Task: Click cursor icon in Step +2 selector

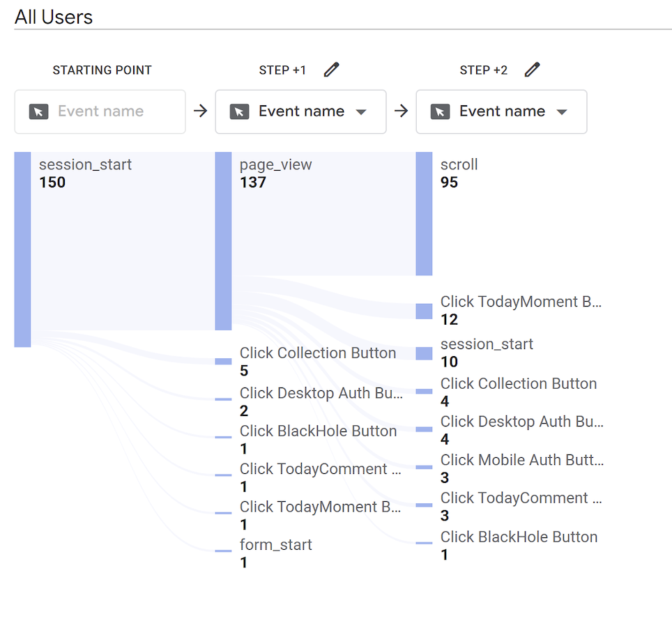Action: tap(441, 112)
